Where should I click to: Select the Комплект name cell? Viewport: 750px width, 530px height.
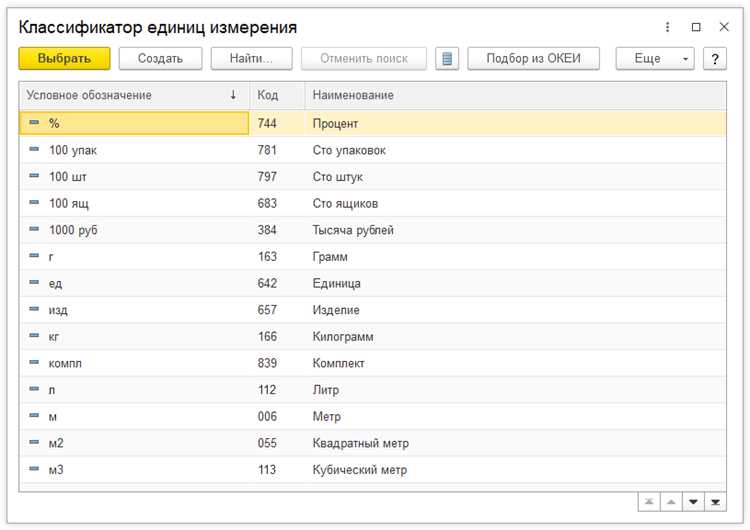[x=516, y=363]
